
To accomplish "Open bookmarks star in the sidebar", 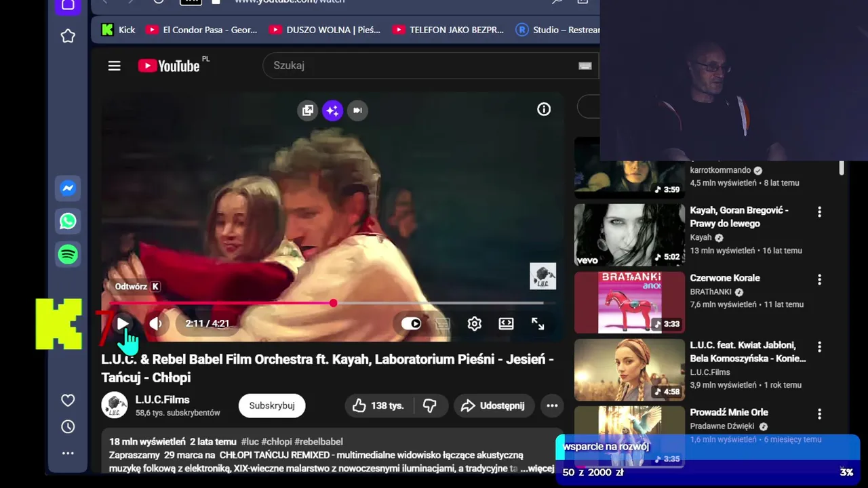I will 68,36.
